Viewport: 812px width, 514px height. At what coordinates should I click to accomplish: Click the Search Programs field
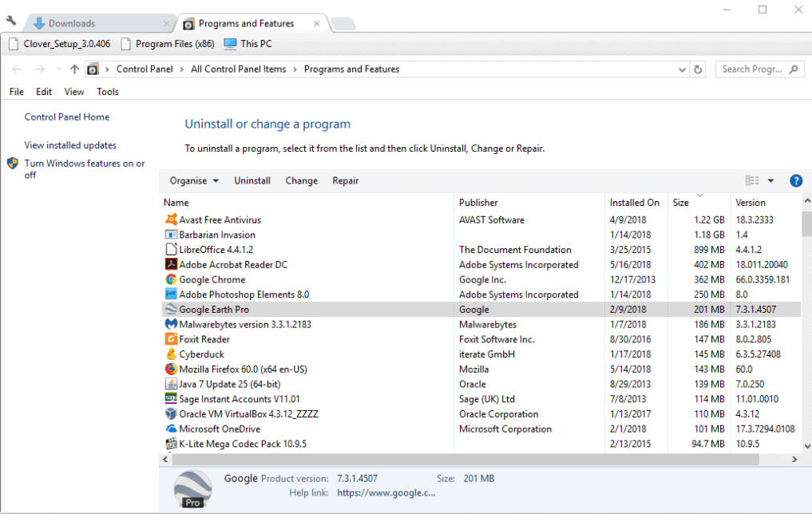[759, 69]
